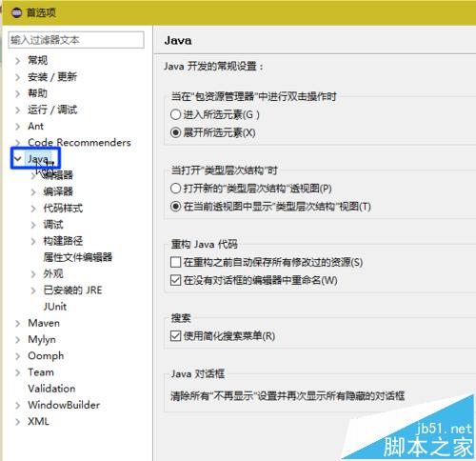Image resolution: width=476 pixels, height=461 pixels.
Task: Choose 打开新的类型层次结构透视图(P) radio
Action: pyautogui.click(x=175, y=189)
